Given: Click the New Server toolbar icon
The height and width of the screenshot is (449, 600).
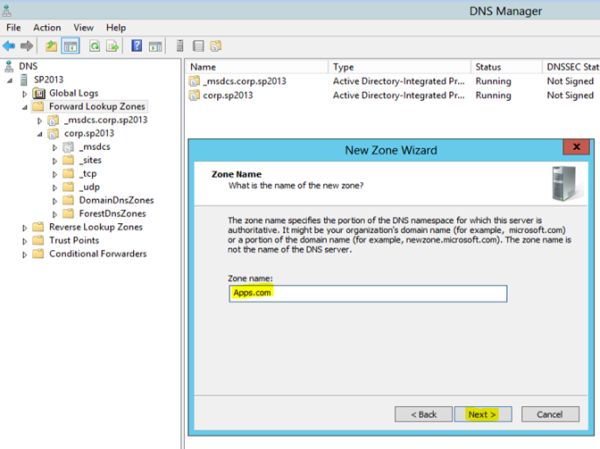Looking at the screenshot, I should tap(180, 46).
